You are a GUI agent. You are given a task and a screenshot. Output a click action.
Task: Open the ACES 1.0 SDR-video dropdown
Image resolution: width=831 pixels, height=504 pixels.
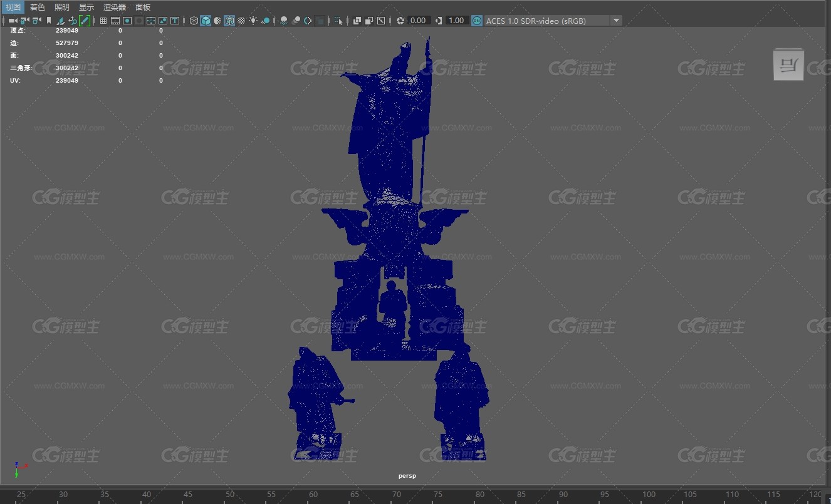(x=553, y=21)
